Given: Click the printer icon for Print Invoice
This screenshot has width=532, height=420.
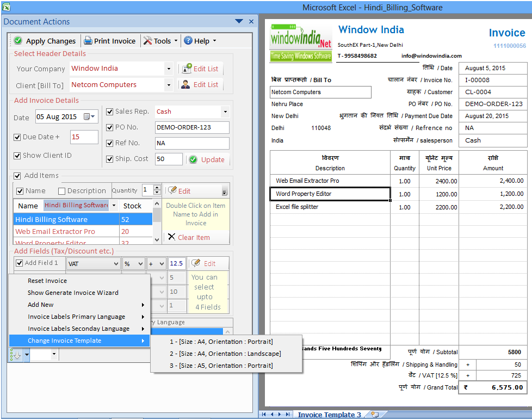Looking at the screenshot, I should (x=88, y=41).
